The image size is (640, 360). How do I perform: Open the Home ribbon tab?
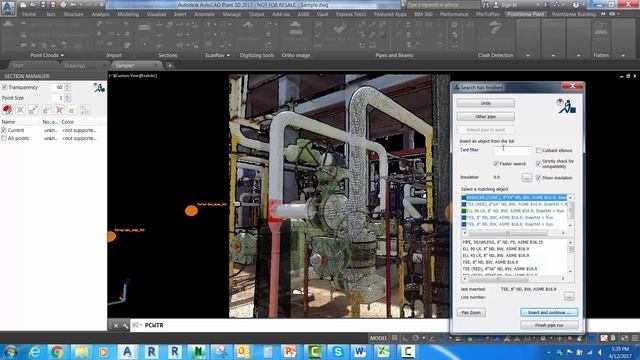(x=29, y=14)
